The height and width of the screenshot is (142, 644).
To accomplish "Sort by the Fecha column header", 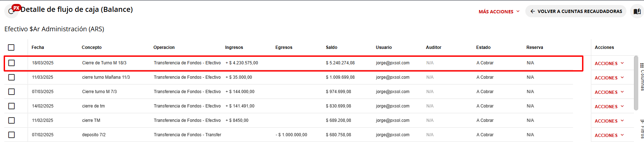I will click(38, 47).
